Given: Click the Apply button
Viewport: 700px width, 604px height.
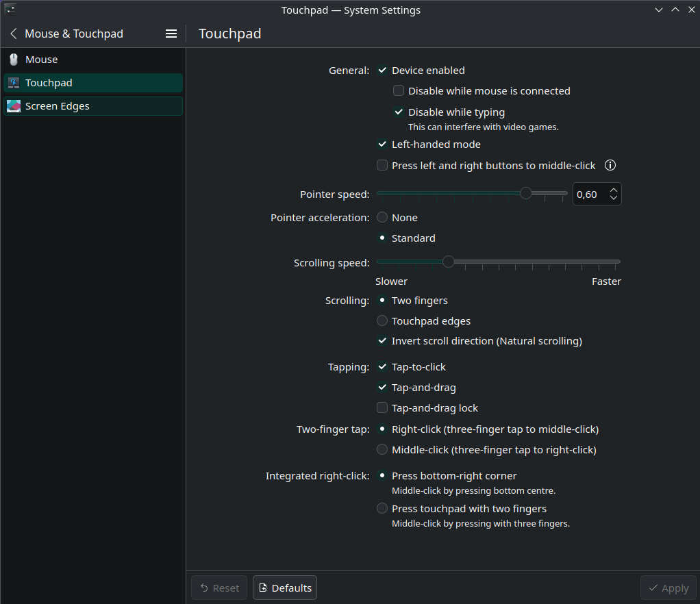Looking at the screenshot, I should pyautogui.click(x=668, y=588).
